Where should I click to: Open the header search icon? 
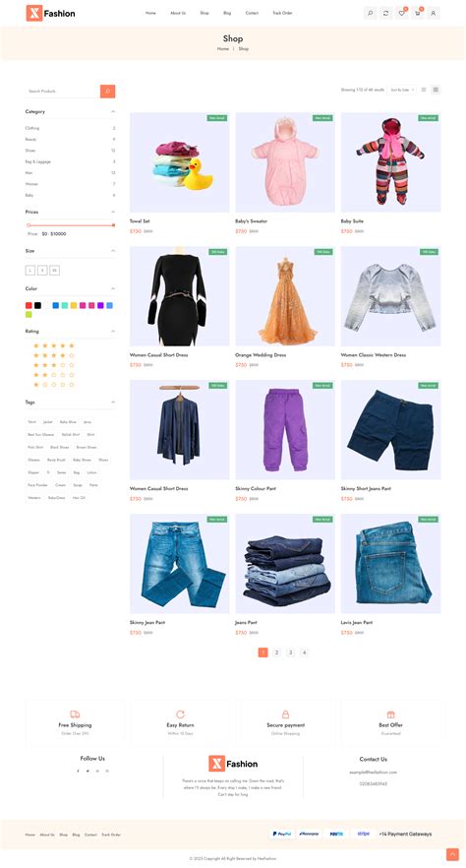click(x=370, y=13)
